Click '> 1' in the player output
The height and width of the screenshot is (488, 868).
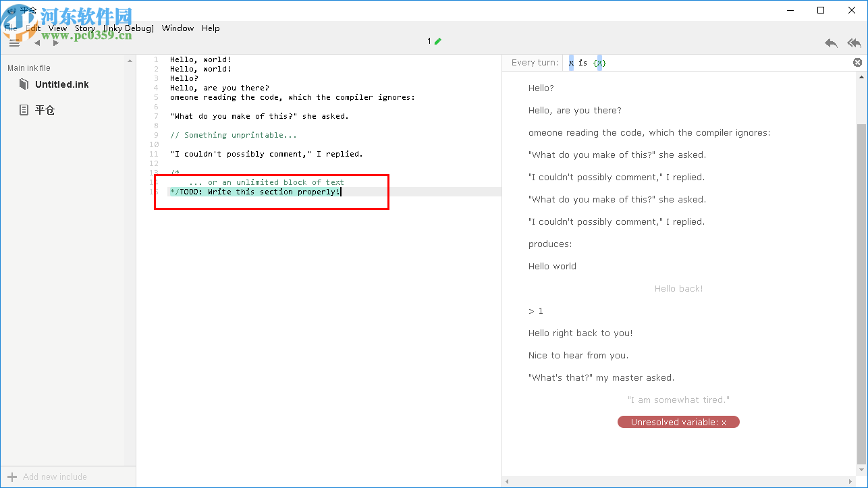coord(536,310)
